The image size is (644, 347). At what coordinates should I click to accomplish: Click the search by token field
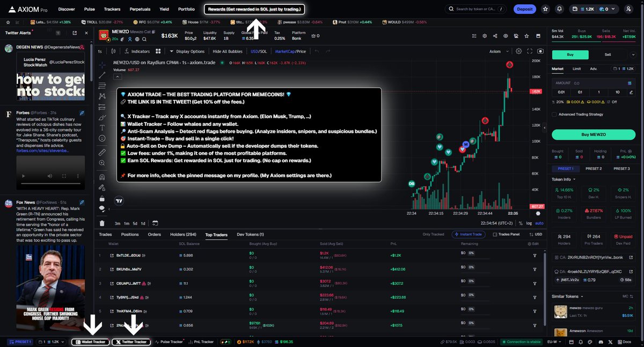(x=476, y=9)
